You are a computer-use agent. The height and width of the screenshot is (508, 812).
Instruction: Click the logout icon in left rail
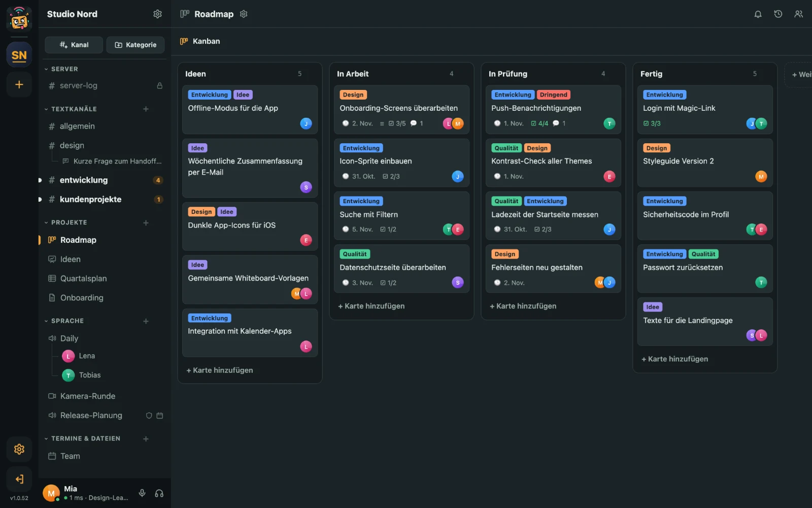19,479
